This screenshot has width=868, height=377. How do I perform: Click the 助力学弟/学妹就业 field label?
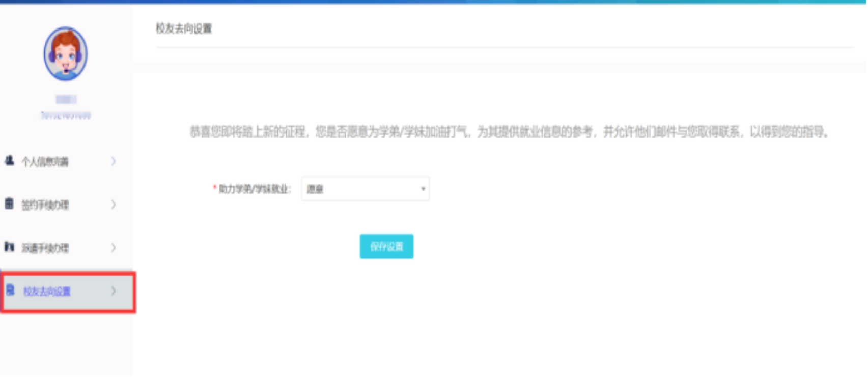(x=254, y=189)
